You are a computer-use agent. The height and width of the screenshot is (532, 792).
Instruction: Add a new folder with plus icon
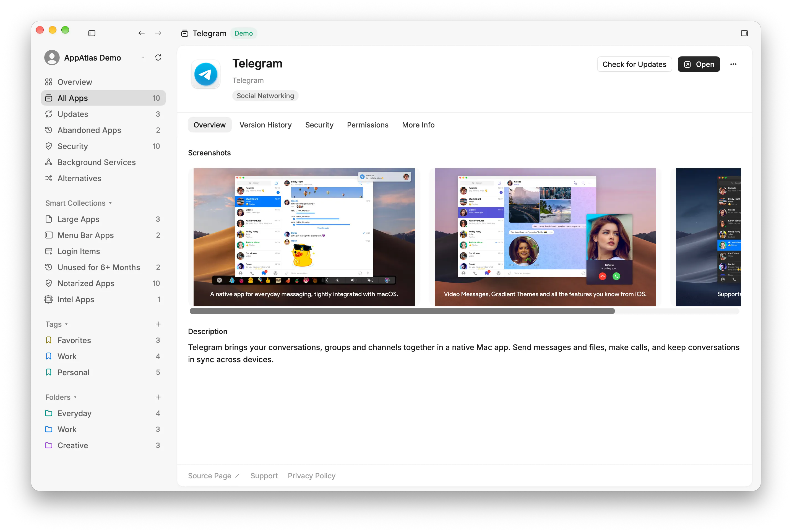(158, 397)
